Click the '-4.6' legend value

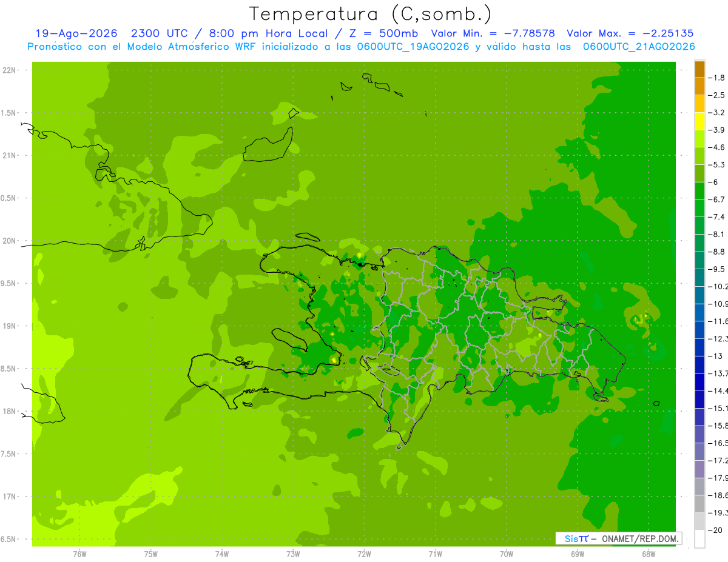click(716, 147)
